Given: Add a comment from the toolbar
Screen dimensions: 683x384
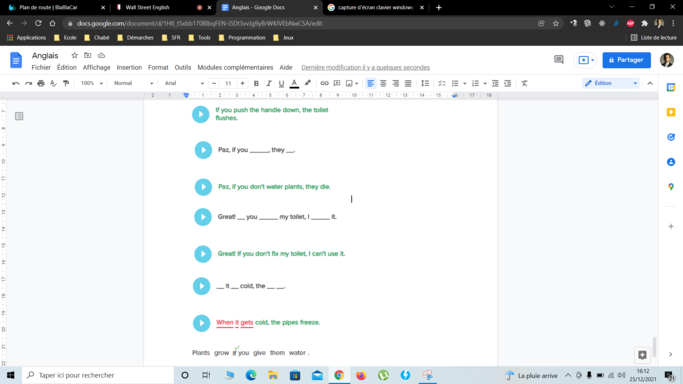Looking at the screenshot, I should click(x=337, y=83).
